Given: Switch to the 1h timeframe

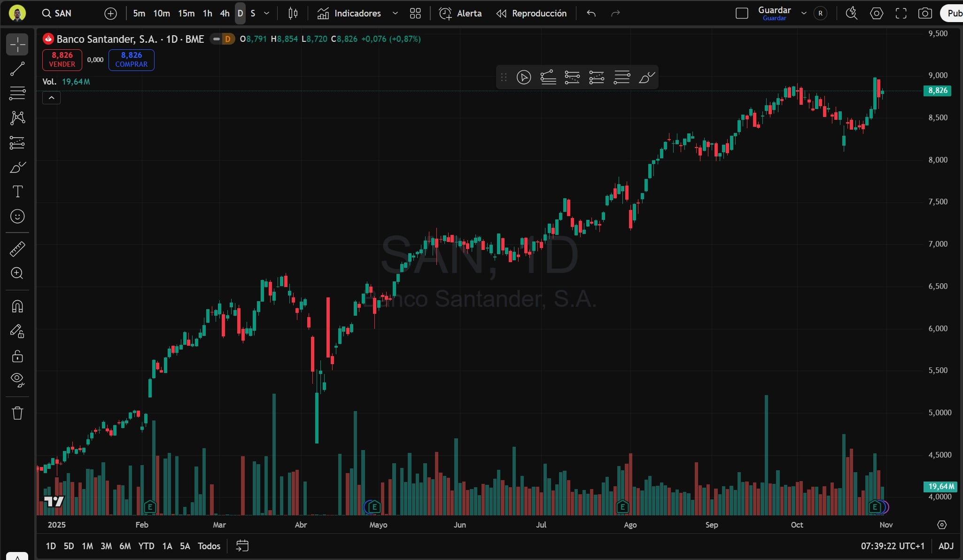Looking at the screenshot, I should (207, 13).
